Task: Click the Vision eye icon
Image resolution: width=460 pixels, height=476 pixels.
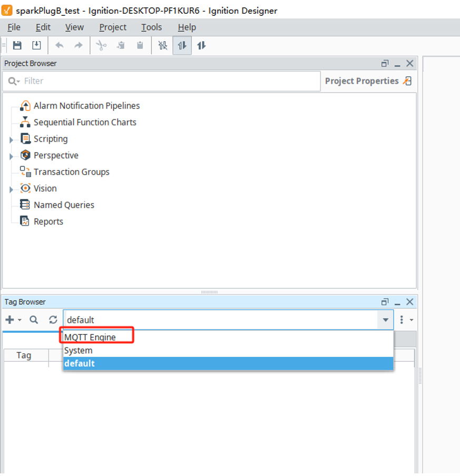Action: (x=25, y=188)
